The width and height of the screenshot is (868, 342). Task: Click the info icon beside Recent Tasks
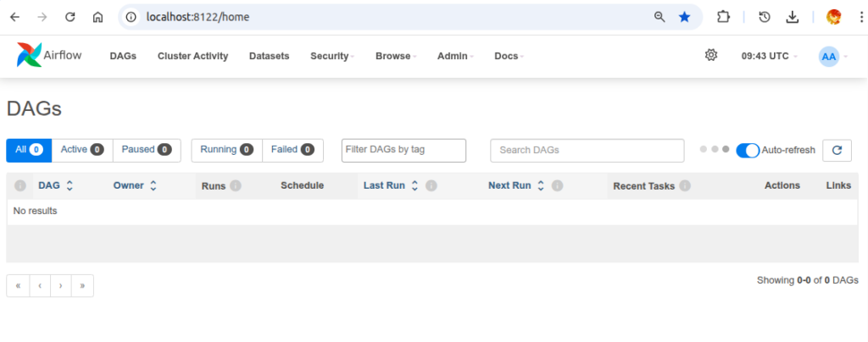click(685, 185)
